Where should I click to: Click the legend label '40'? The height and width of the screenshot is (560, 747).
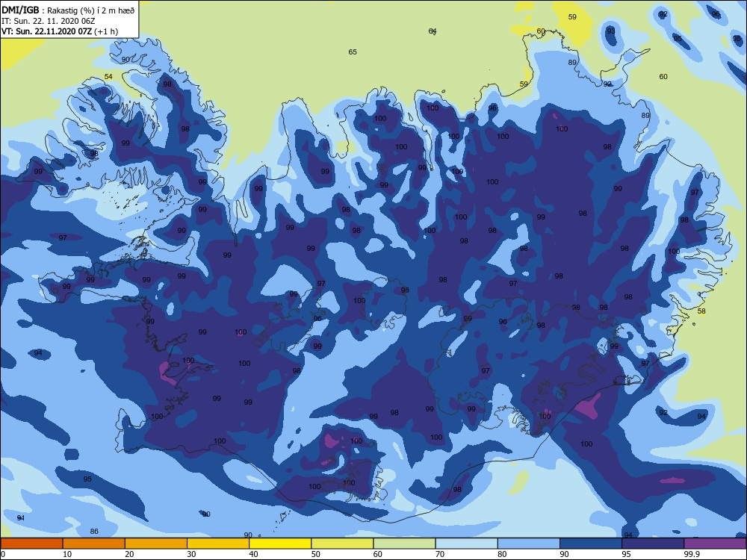click(x=253, y=554)
